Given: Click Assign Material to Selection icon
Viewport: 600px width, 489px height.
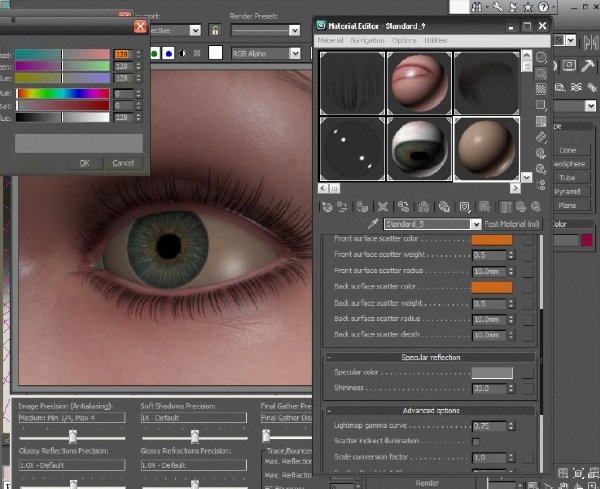Looking at the screenshot, I should point(362,207).
